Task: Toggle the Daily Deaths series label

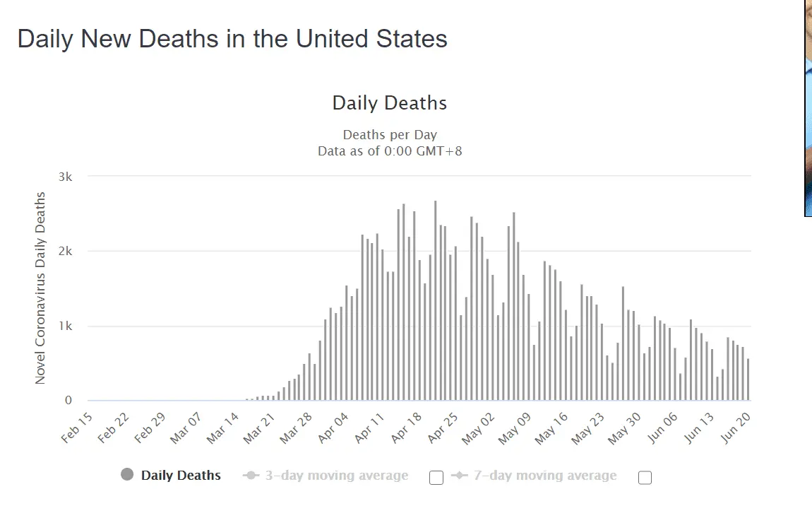Action: click(181, 476)
